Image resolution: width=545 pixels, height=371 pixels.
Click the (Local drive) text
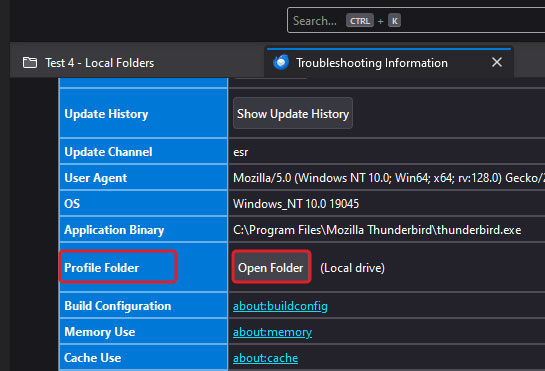(x=352, y=268)
